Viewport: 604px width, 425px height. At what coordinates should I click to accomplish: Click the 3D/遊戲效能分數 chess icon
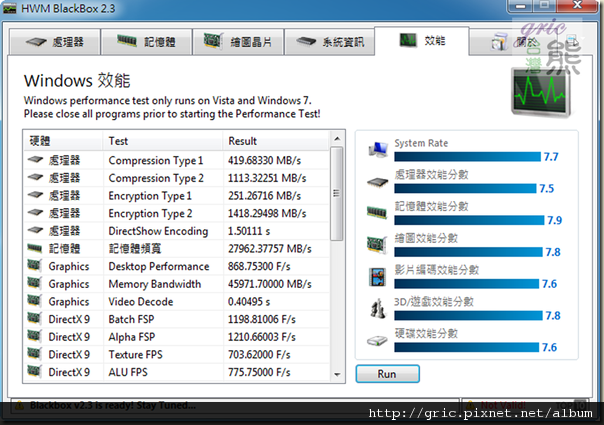378,309
